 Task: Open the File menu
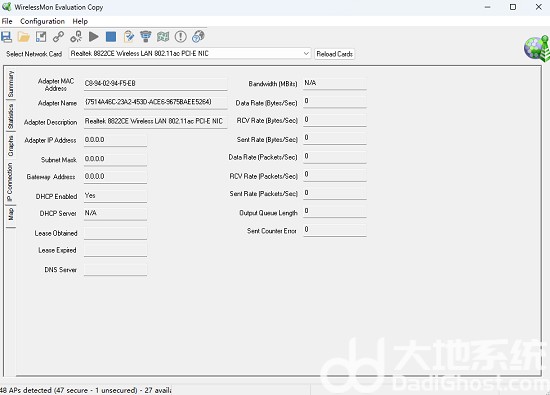(x=7, y=21)
